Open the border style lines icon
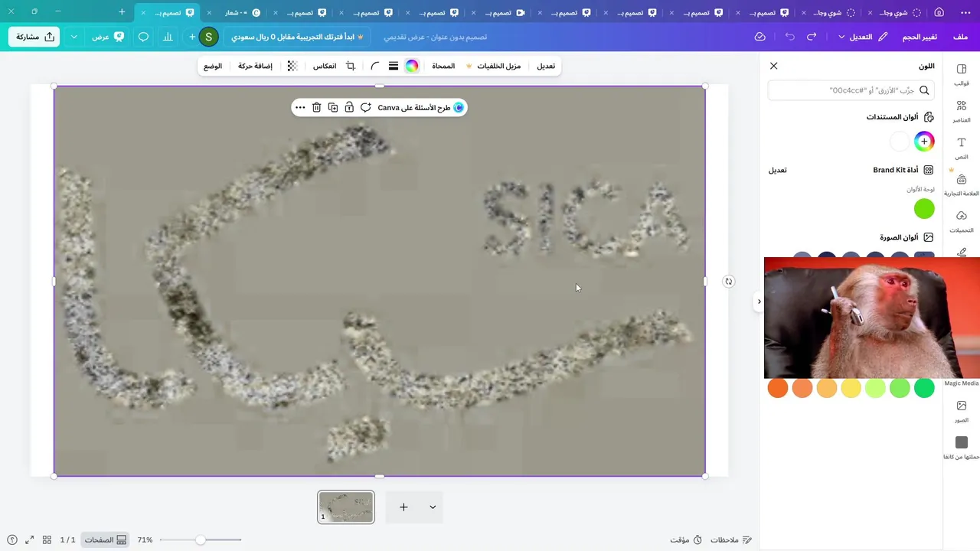Viewport: 980px width, 551px height. (x=394, y=66)
